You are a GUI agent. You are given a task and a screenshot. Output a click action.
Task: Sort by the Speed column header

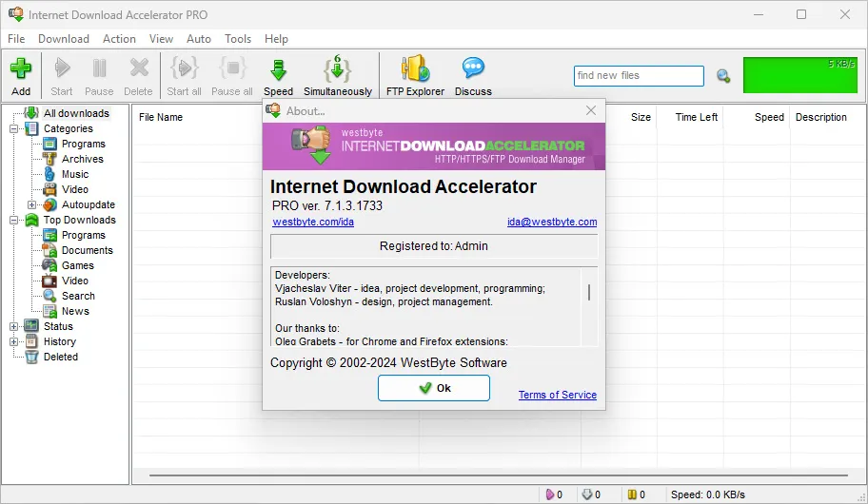pos(769,117)
